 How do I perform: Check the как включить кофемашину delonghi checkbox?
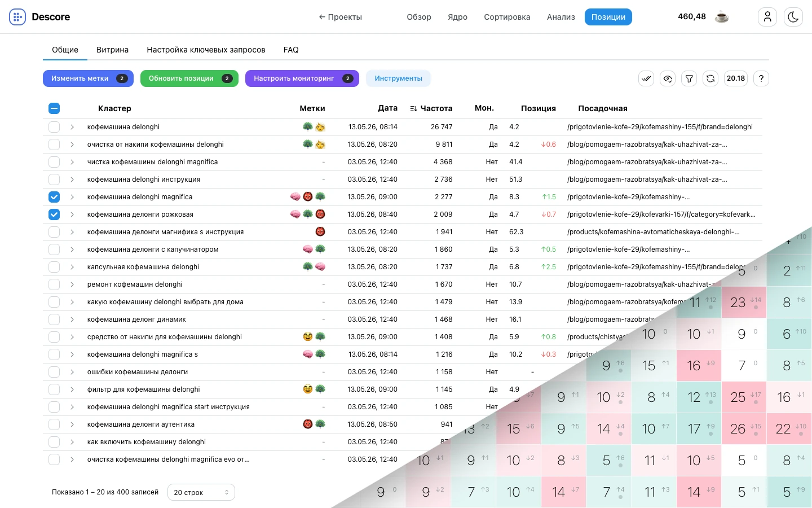point(54,442)
